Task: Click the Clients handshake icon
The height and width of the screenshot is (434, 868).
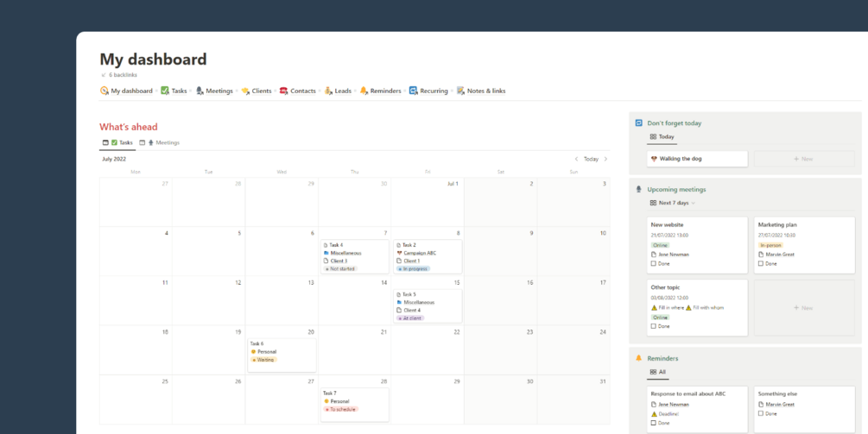Action: tap(245, 91)
